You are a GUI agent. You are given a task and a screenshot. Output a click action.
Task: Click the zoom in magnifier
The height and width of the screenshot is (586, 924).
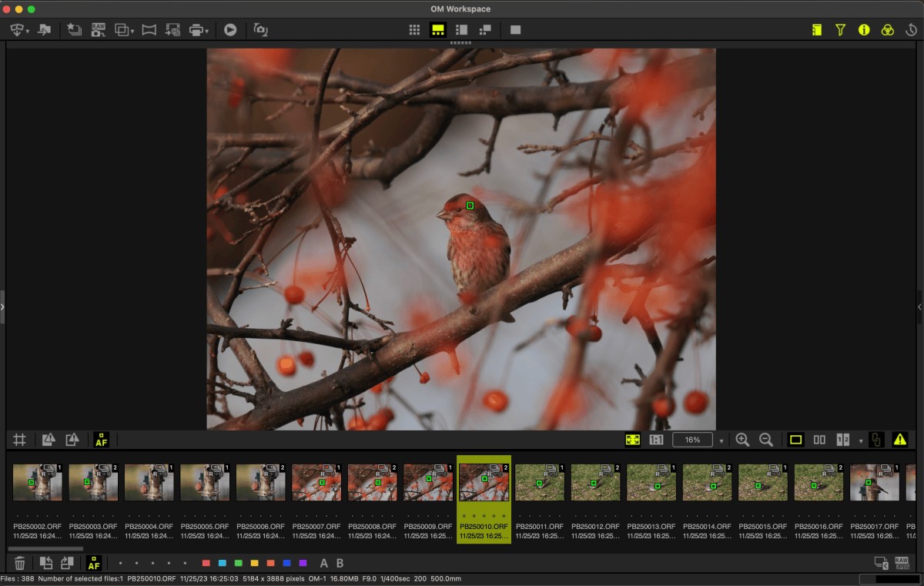tap(742, 440)
